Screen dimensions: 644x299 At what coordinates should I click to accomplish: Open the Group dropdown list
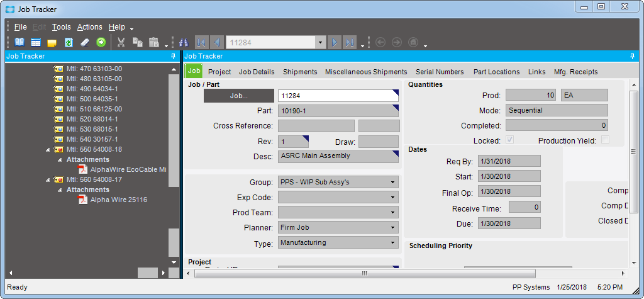tap(393, 183)
